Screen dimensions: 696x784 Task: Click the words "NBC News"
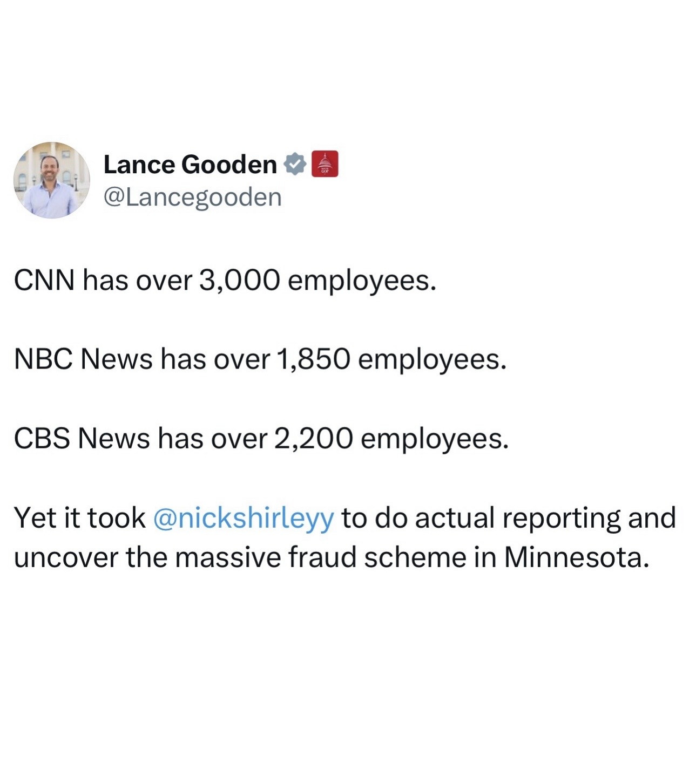pos(83,359)
